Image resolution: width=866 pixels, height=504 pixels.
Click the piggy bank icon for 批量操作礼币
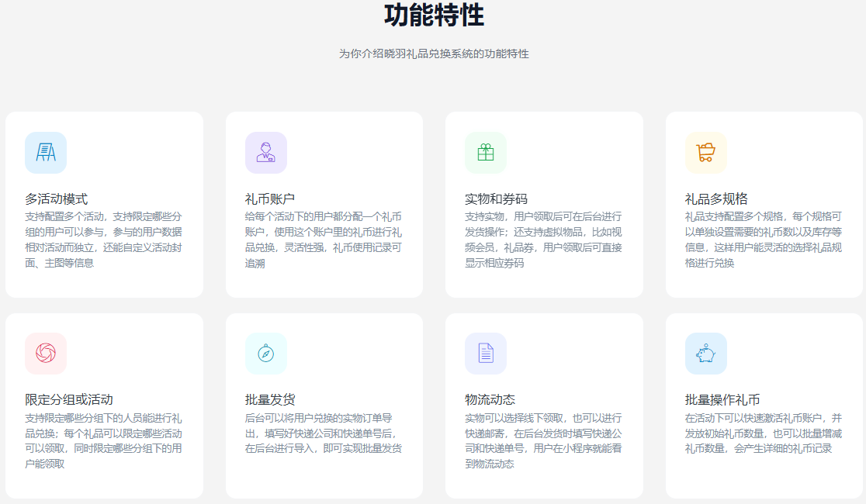click(x=705, y=354)
